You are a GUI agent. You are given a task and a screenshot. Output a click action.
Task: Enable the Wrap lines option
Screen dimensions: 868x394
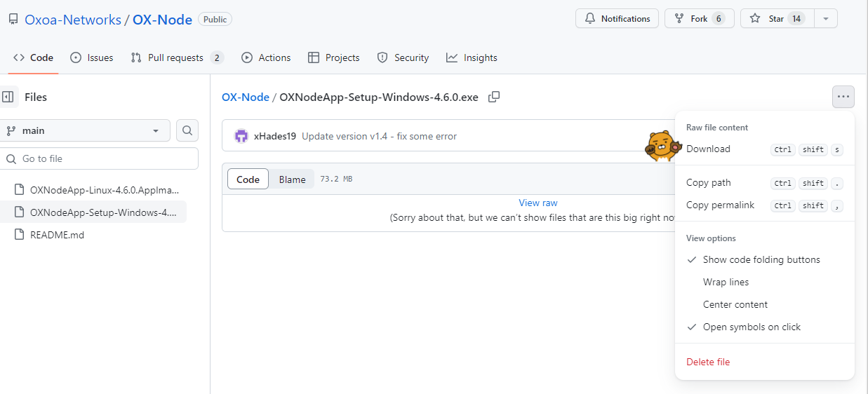765,282
